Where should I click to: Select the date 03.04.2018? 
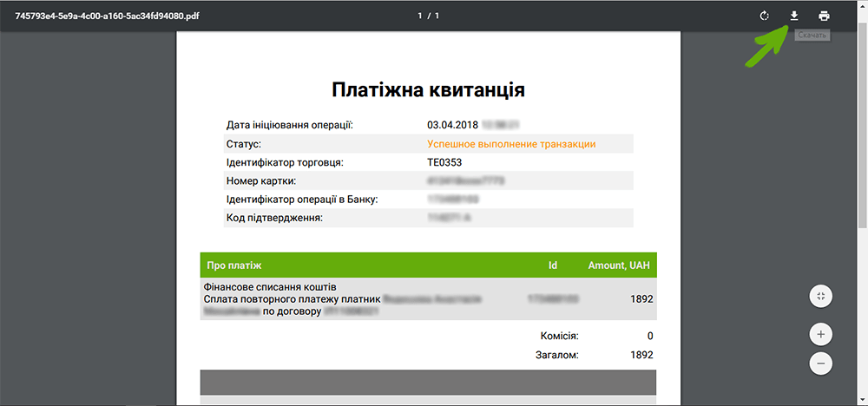coord(451,125)
